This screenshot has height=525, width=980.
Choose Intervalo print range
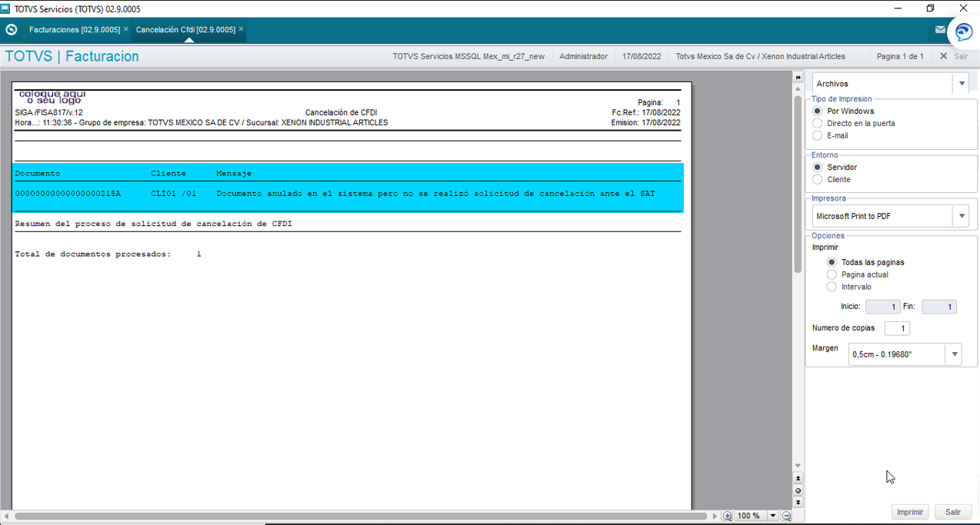pos(832,287)
